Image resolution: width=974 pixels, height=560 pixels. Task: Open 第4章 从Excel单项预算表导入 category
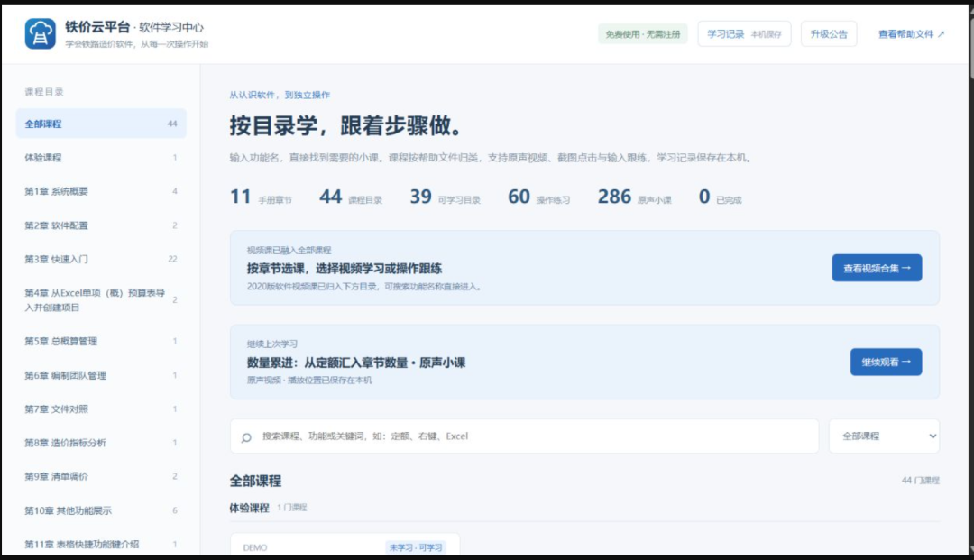click(x=101, y=300)
